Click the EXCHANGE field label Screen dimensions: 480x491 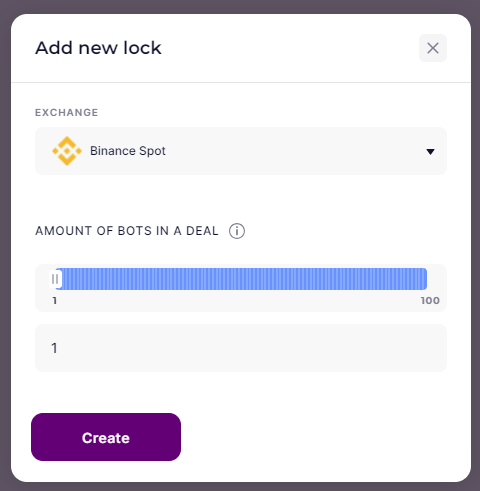click(x=67, y=112)
